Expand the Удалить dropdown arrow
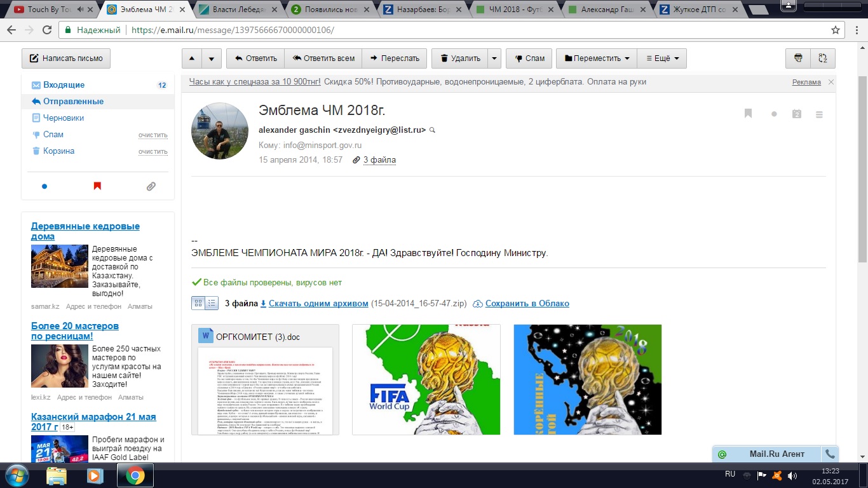The height and width of the screenshot is (488, 868). tap(494, 58)
